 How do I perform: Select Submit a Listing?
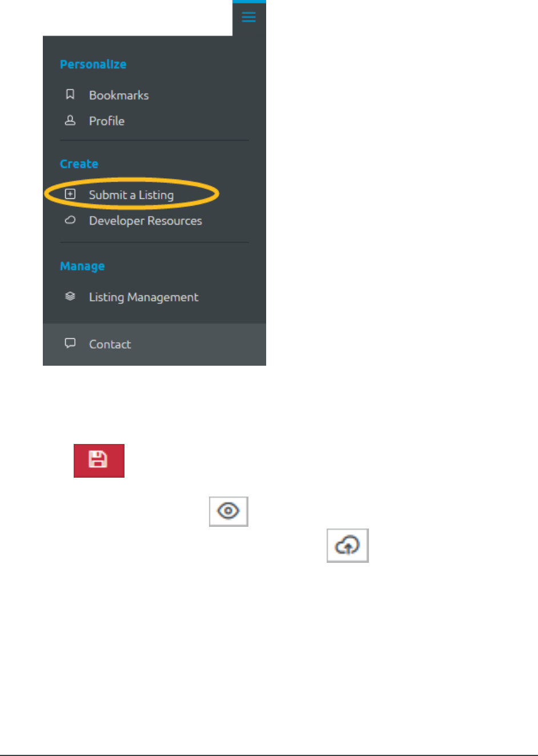[x=131, y=195]
